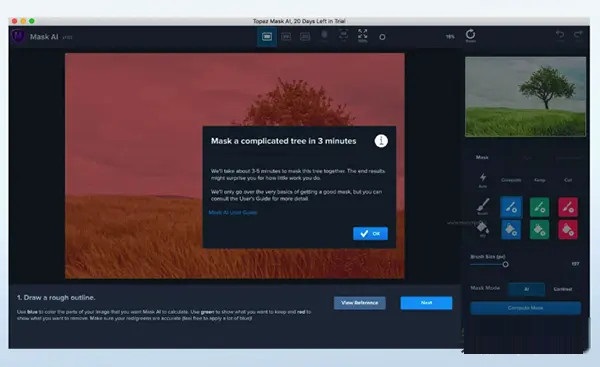Image resolution: width=600 pixels, height=367 pixels.
Task: Click the Undo arrow icon
Action: [x=560, y=35]
